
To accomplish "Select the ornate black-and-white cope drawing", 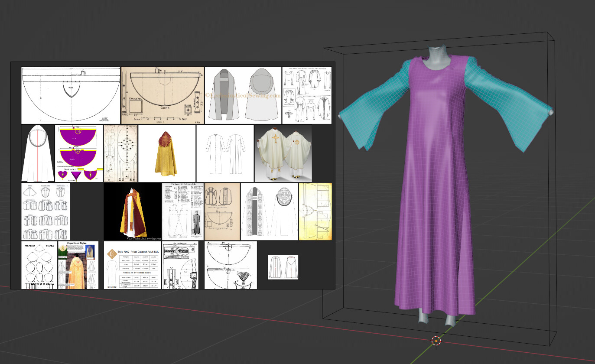I will [269, 211].
